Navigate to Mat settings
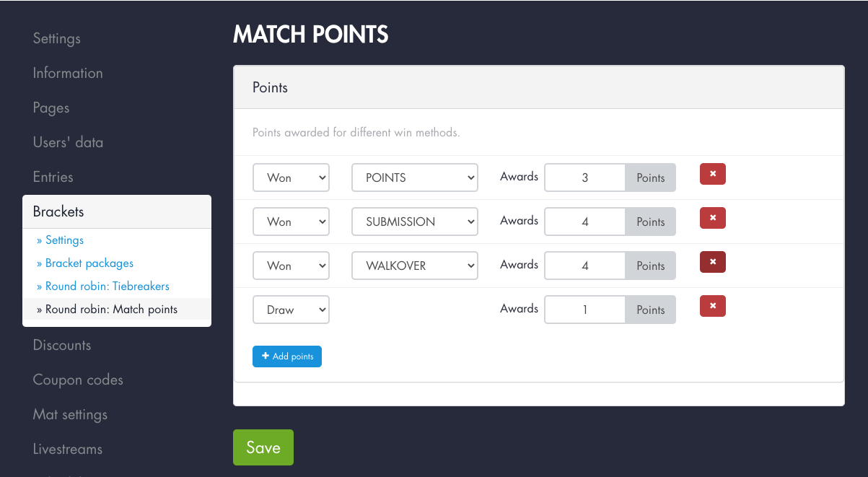 coord(70,414)
